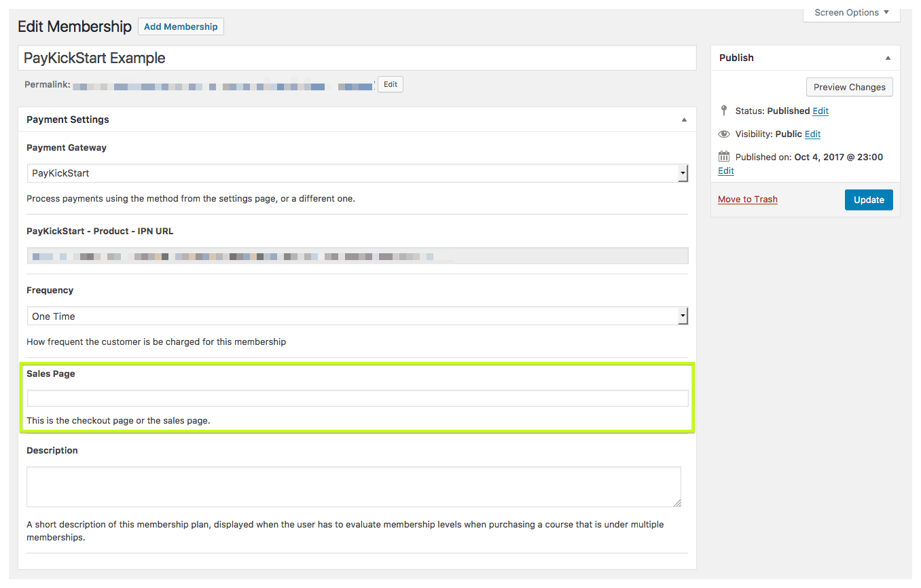Open the Frequency dropdown
Viewport: 921px width, 588px height.
[x=357, y=316]
